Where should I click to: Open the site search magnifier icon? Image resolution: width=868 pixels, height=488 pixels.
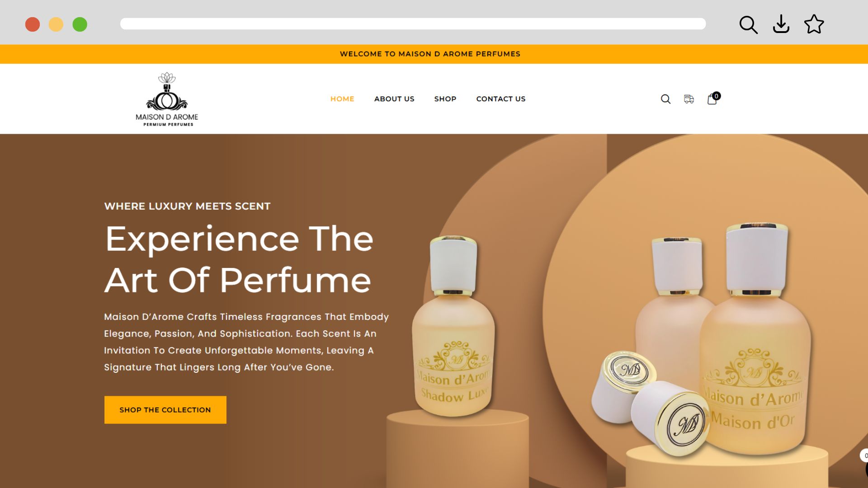pos(665,99)
